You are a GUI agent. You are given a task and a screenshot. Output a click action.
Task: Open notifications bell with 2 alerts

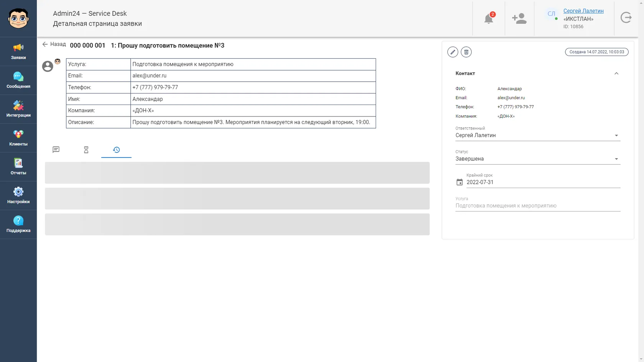489,18
